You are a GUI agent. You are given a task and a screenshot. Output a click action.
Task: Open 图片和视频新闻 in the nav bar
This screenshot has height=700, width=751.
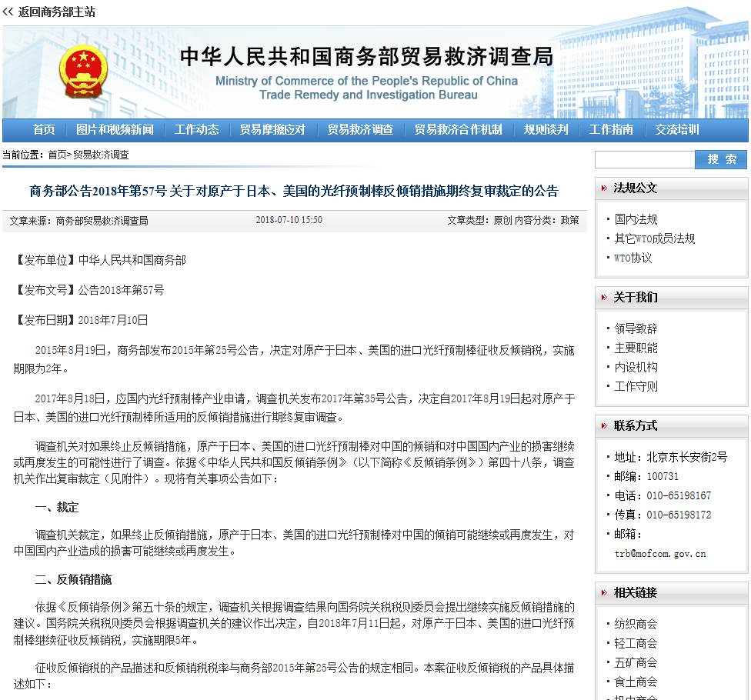pos(115,130)
